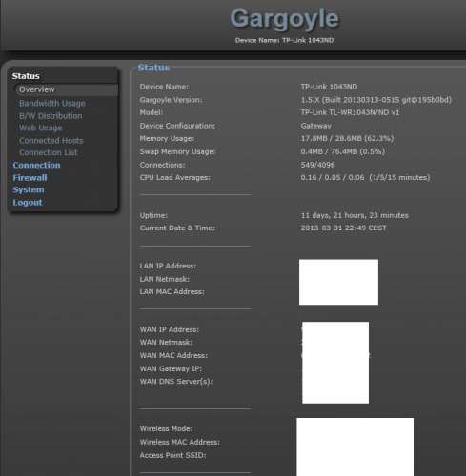This screenshot has height=476, width=466.
Task: Click the WAN Gateway IP label
Action: click(x=171, y=369)
